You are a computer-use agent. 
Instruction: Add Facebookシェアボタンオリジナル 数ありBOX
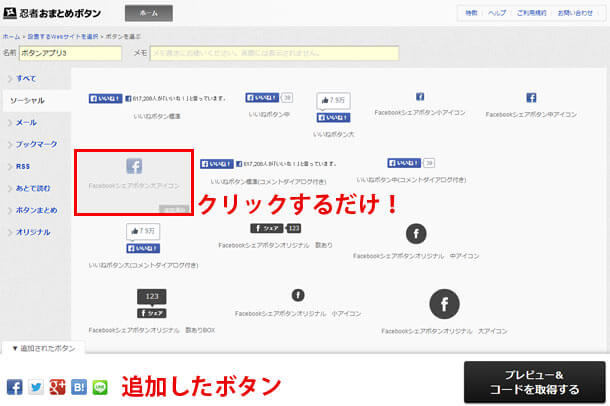point(152,311)
